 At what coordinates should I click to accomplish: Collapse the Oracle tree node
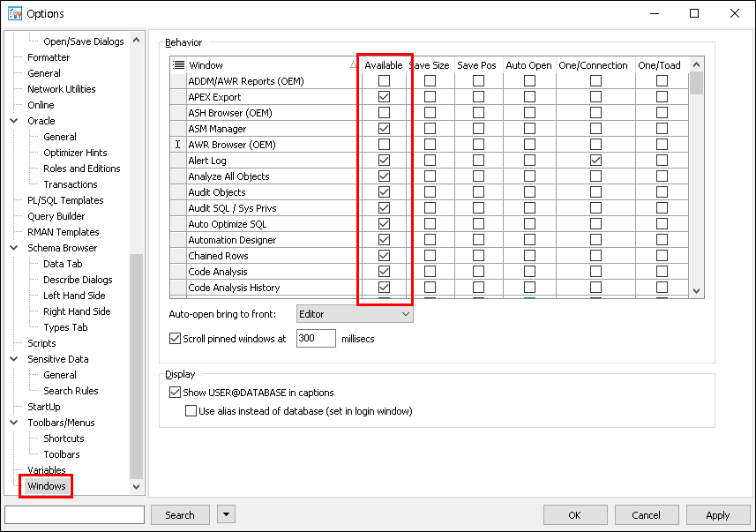[14, 121]
